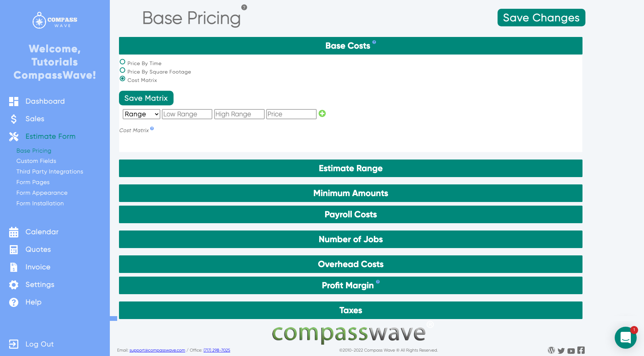Select the Sales dollar icon
This screenshot has height=356, width=644.
(x=14, y=119)
